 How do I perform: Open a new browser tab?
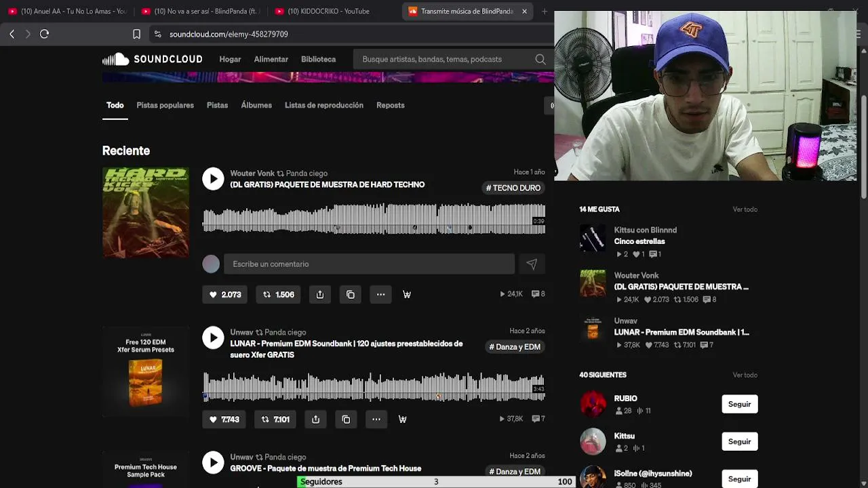pyautogui.click(x=544, y=11)
